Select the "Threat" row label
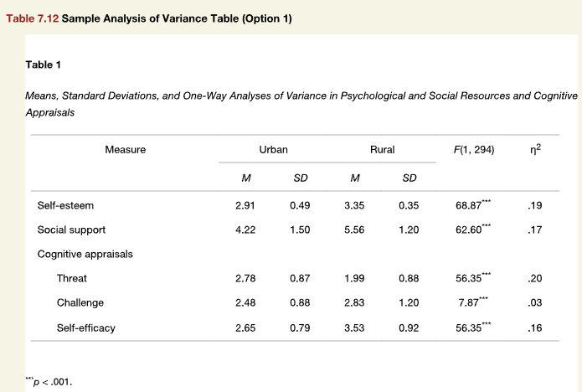Viewport: 582px width, 392px height. click(x=72, y=278)
